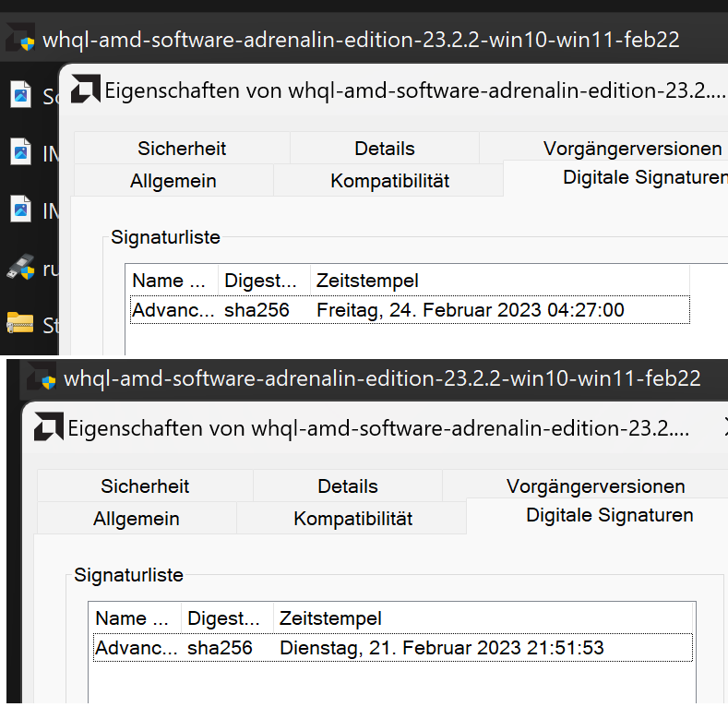The height and width of the screenshot is (707, 728).
Task: Click AMD icon in lower properties title bar
Action: [x=49, y=426]
